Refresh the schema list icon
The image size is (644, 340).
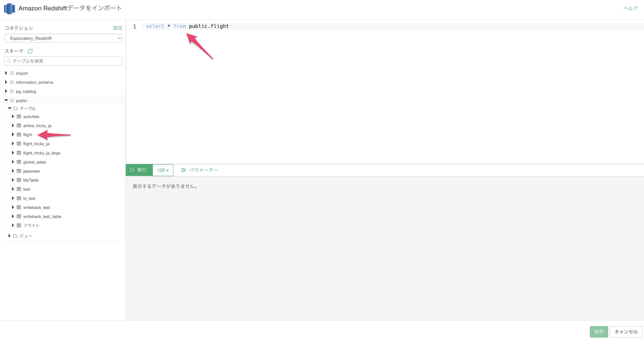tap(30, 51)
